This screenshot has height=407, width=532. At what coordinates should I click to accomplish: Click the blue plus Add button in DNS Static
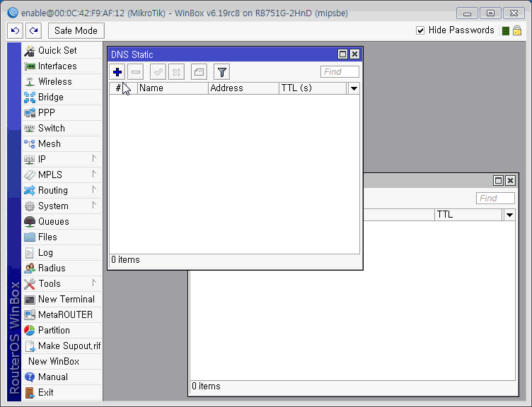pyautogui.click(x=117, y=72)
